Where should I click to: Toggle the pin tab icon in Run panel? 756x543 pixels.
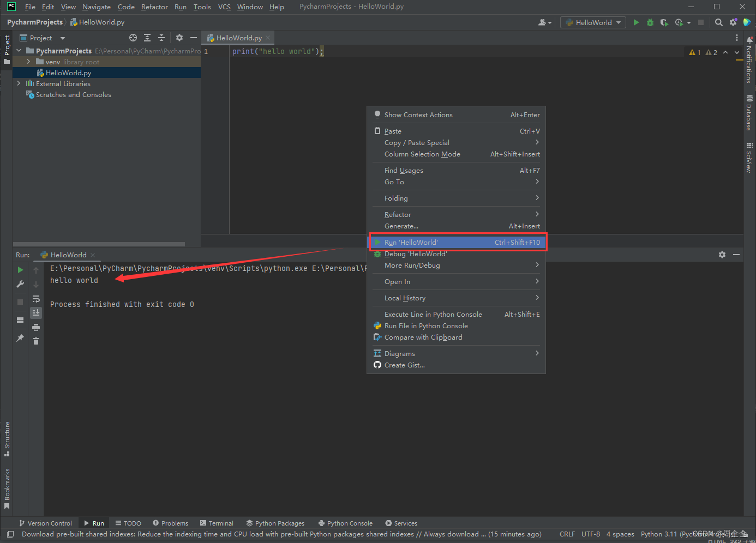click(x=20, y=338)
